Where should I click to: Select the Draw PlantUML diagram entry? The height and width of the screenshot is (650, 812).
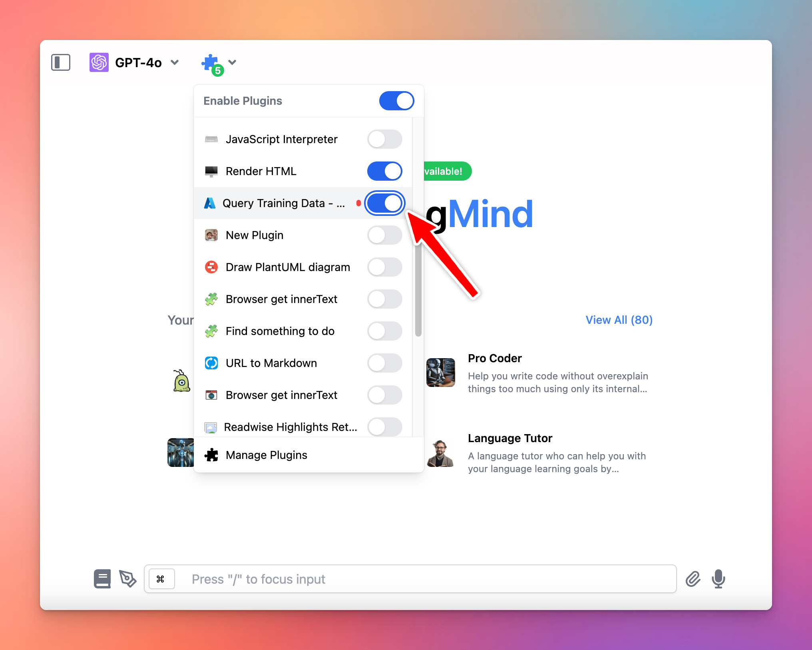303,267
